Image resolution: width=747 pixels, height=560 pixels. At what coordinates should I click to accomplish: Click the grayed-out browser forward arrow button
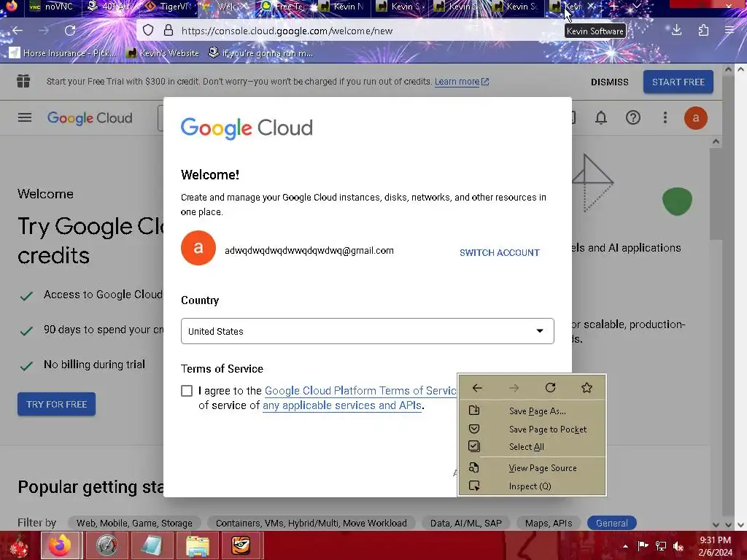coord(44,31)
